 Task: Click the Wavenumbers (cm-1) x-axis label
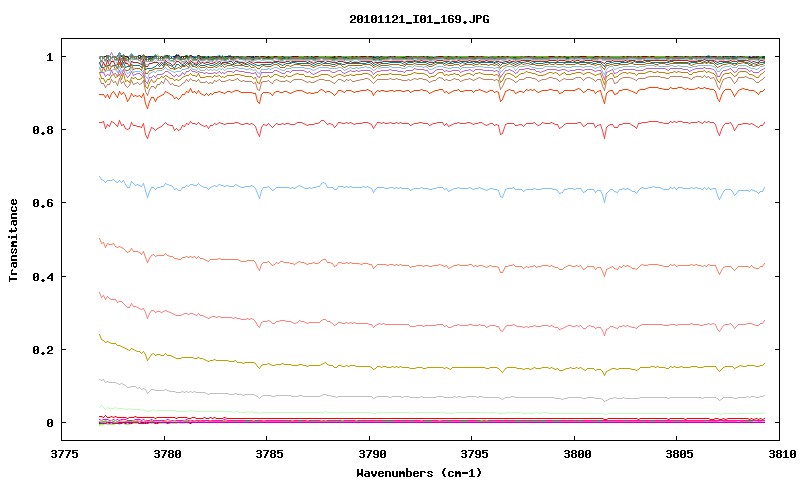pos(419,473)
